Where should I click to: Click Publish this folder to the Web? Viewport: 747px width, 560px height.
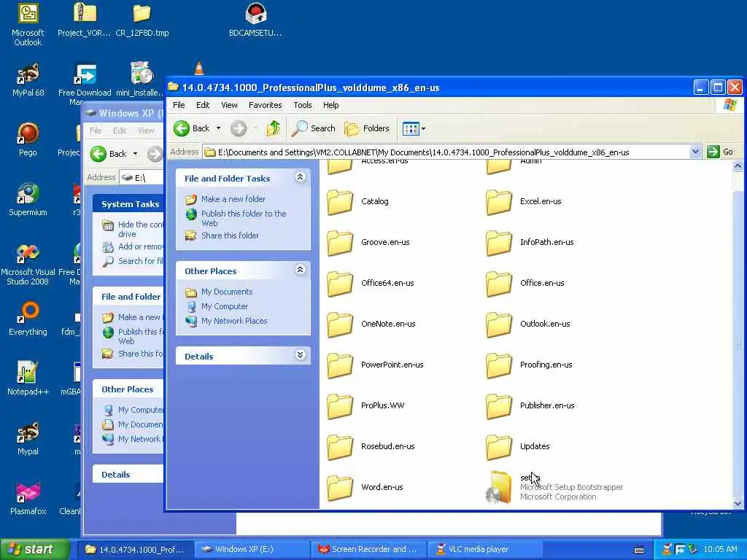tap(244, 219)
